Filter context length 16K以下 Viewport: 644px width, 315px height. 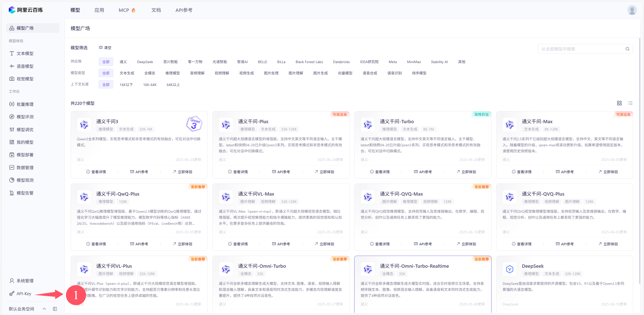[x=126, y=85]
